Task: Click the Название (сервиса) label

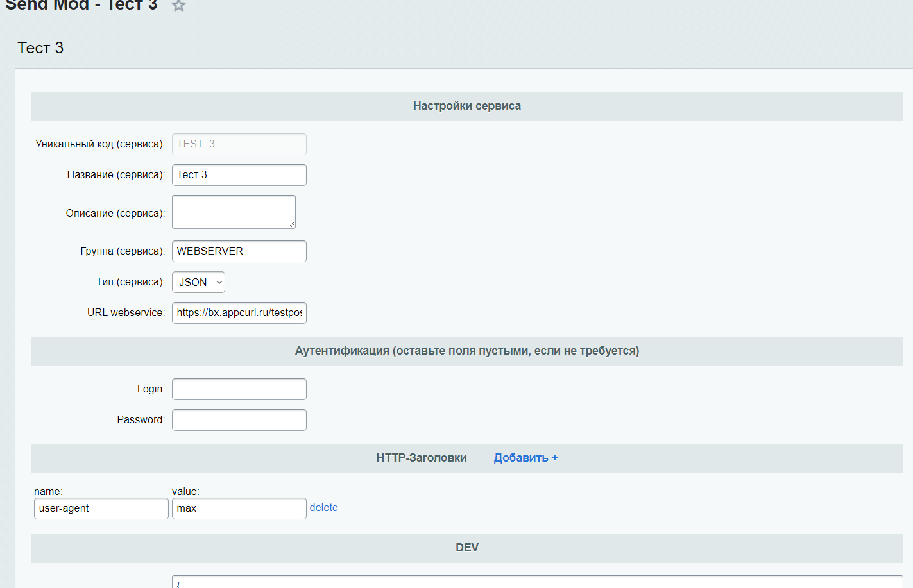Action: coord(116,175)
